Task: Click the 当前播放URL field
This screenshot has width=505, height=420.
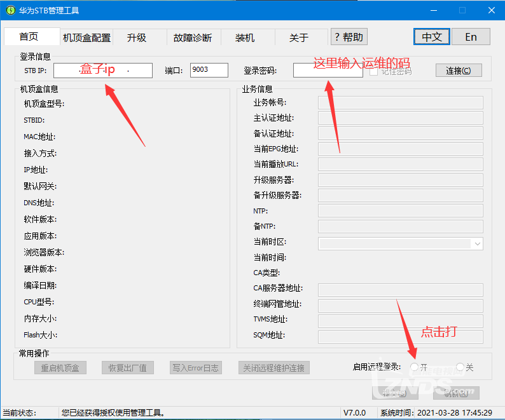Action: (x=400, y=164)
